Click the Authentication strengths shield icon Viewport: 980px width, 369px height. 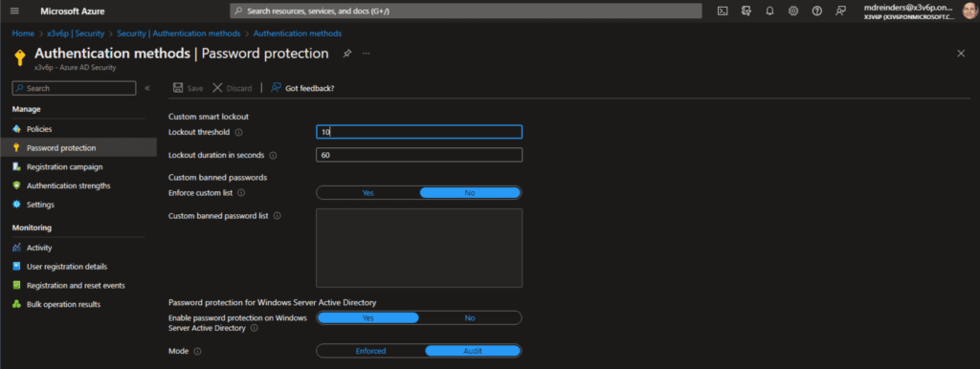tap(17, 185)
